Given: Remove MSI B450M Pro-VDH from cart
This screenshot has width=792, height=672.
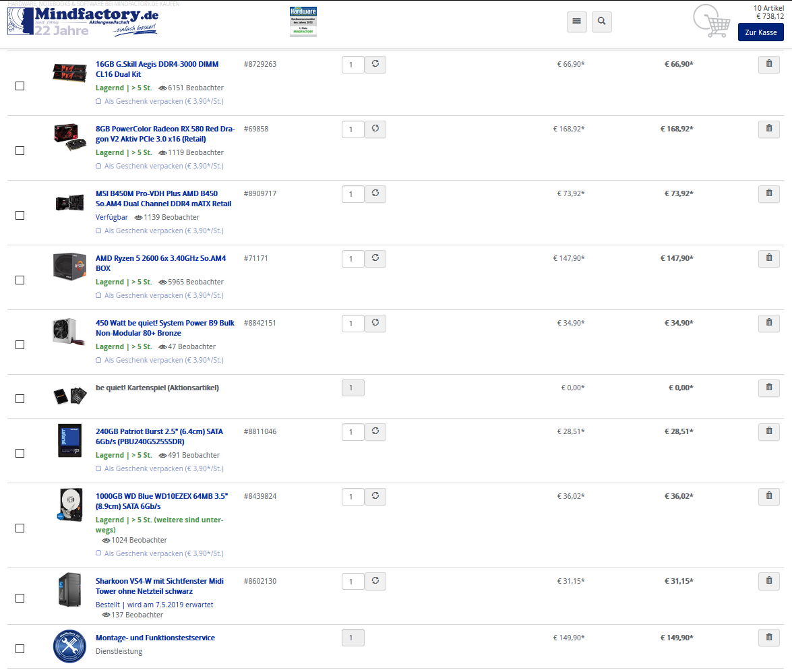Looking at the screenshot, I should 769,193.
